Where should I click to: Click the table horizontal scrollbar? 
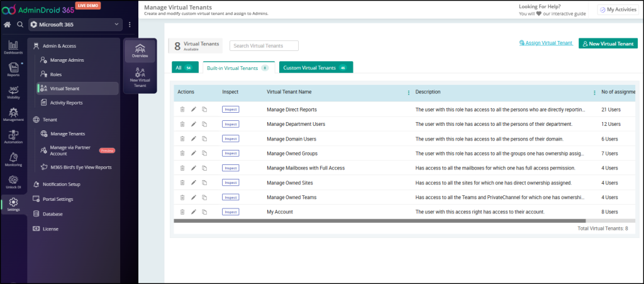click(379, 220)
